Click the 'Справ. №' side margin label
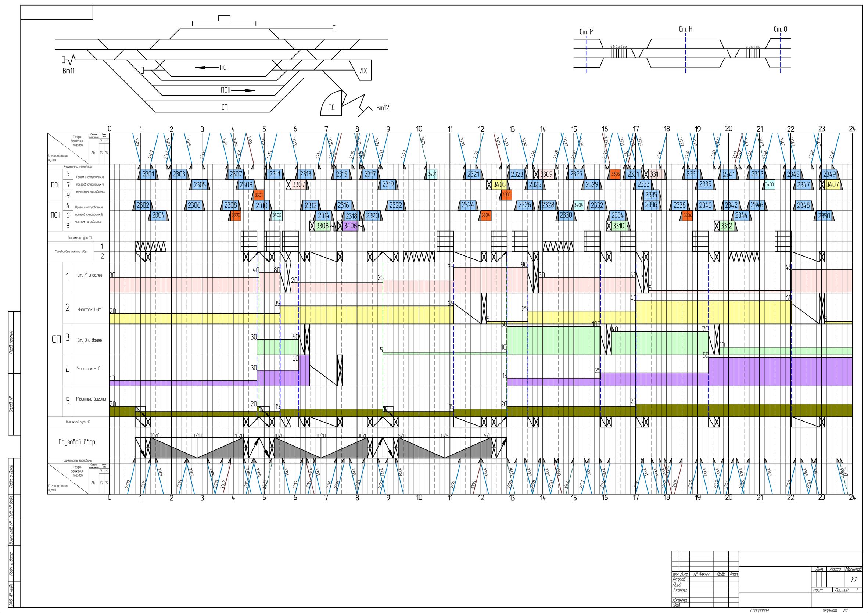This screenshot has height=613, width=868. [11, 404]
